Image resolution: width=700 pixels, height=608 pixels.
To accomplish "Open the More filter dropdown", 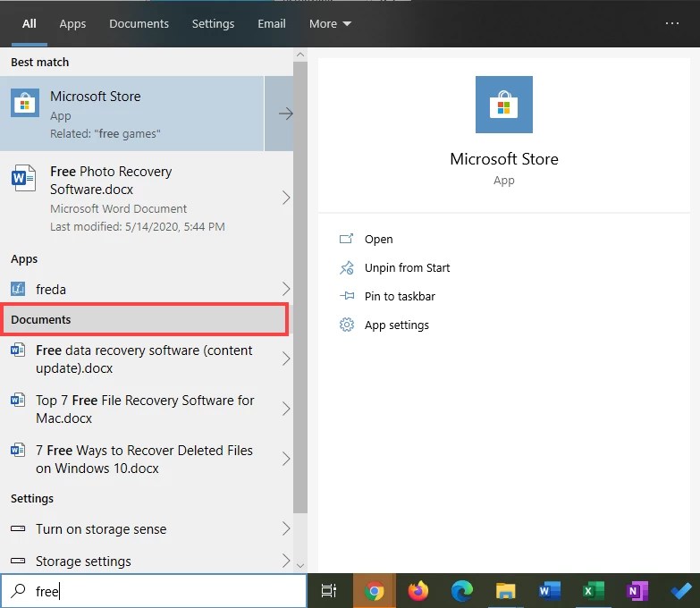I will coord(330,23).
